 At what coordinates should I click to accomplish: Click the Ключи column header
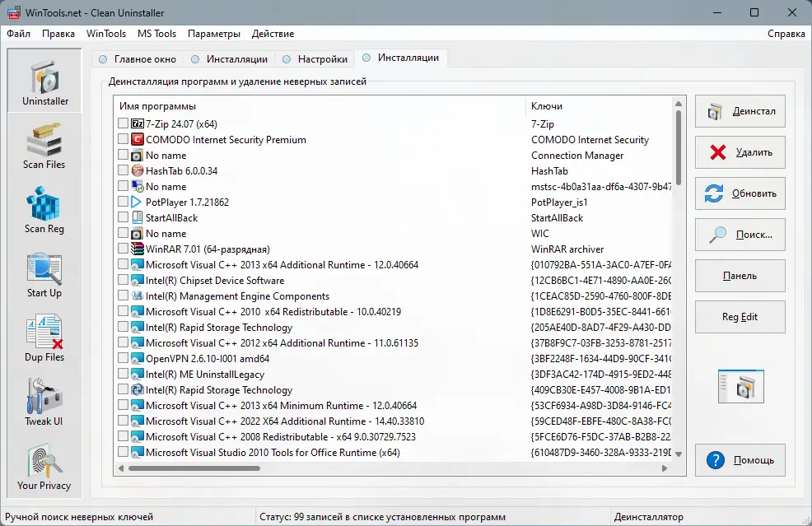pyautogui.click(x=600, y=106)
